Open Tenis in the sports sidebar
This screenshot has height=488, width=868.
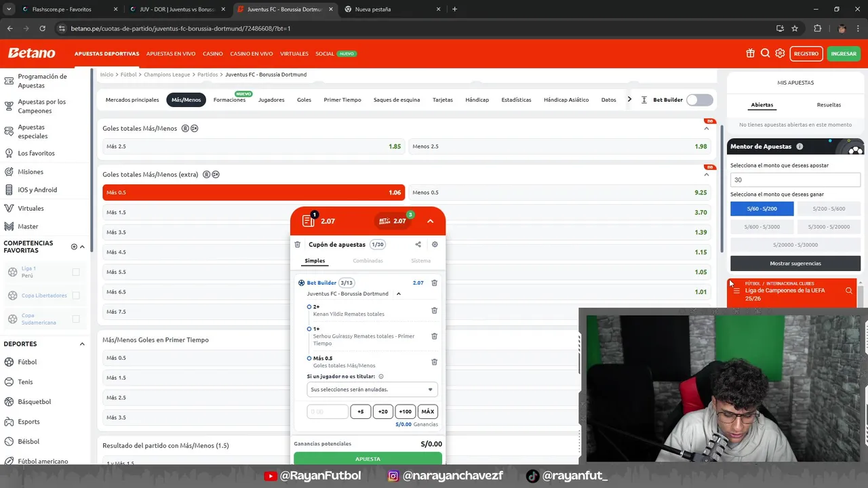coord(25,382)
